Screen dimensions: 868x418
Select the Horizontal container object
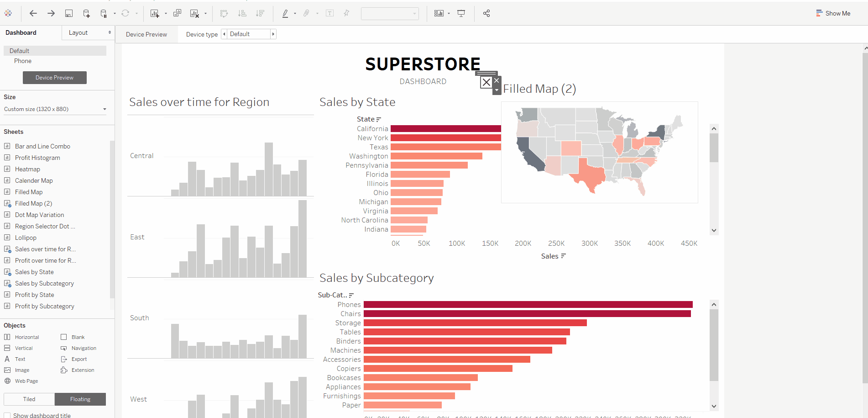[21, 337]
